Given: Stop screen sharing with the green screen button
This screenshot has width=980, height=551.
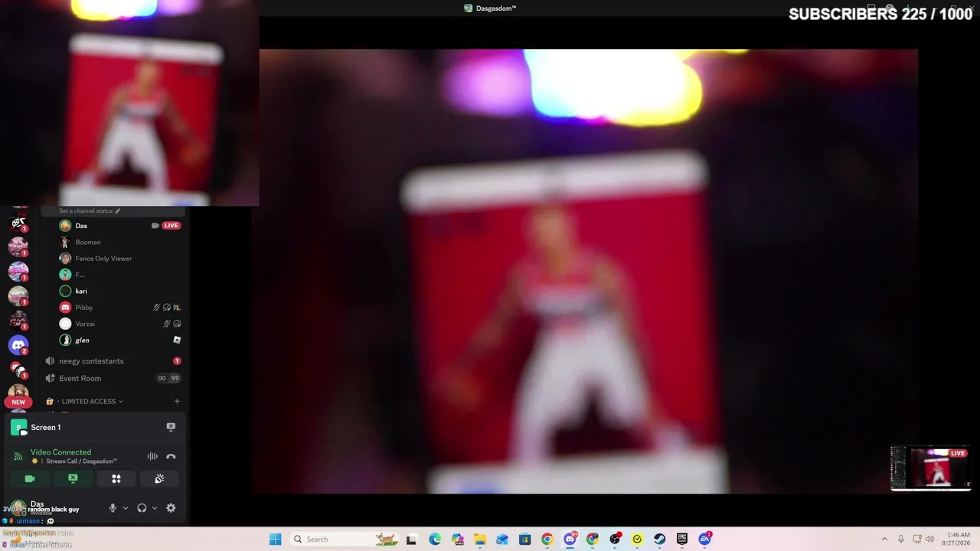Looking at the screenshot, I should click(x=73, y=479).
